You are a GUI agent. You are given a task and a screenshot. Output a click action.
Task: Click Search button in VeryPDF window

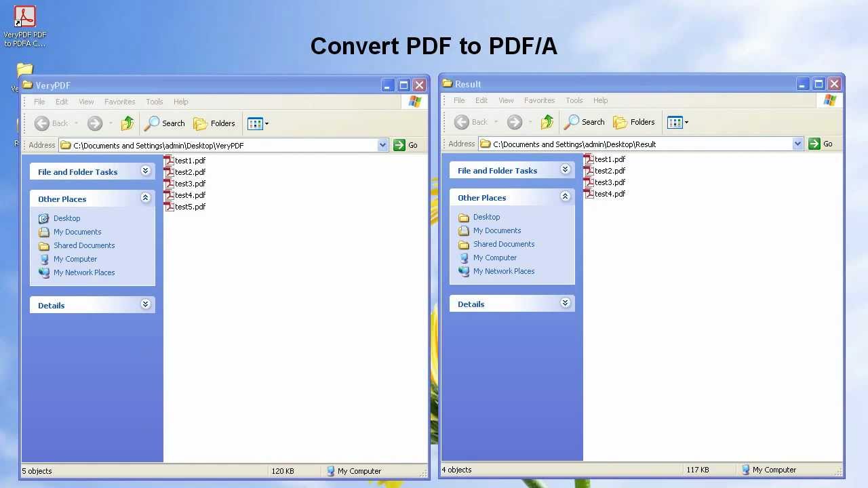tap(165, 123)
